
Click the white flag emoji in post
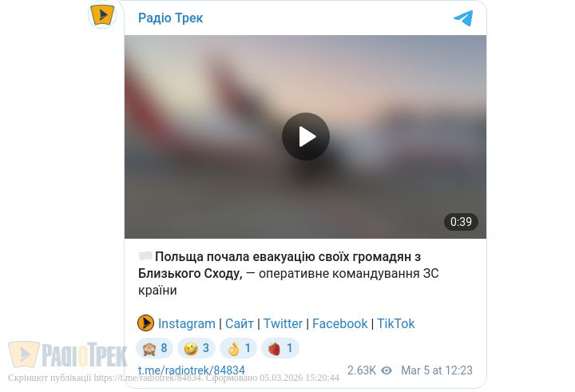coord(145,256)
